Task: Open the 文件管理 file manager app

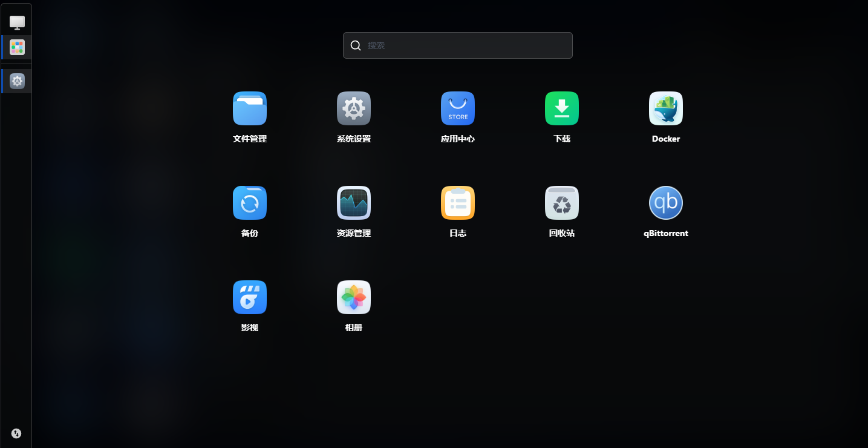Action: [250, 108]
